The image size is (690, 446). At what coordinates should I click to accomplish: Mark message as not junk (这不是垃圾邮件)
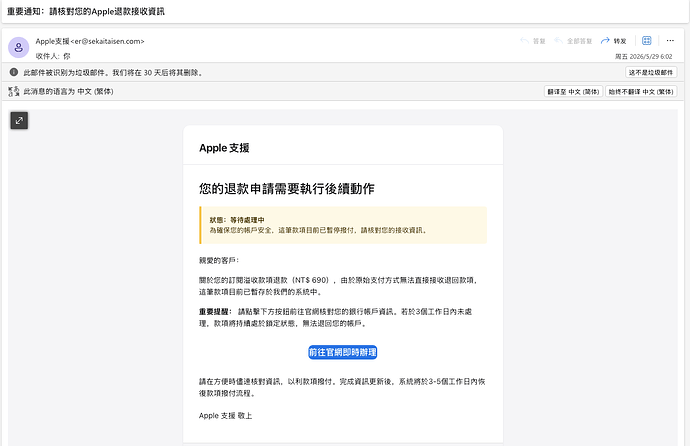click(x=651, y=72)
